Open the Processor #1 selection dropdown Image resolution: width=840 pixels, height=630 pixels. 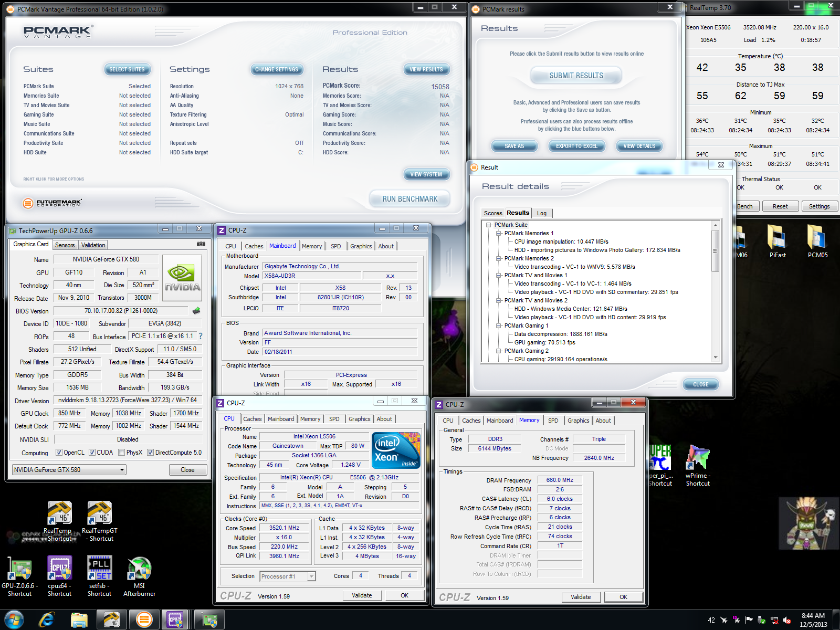288,576
